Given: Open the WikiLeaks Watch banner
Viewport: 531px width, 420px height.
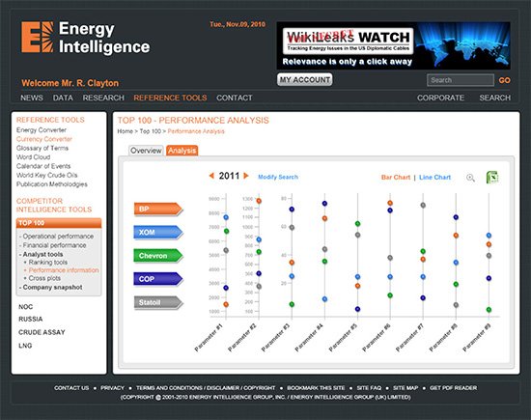Looking at the screenshot, I should pos(394,45).
